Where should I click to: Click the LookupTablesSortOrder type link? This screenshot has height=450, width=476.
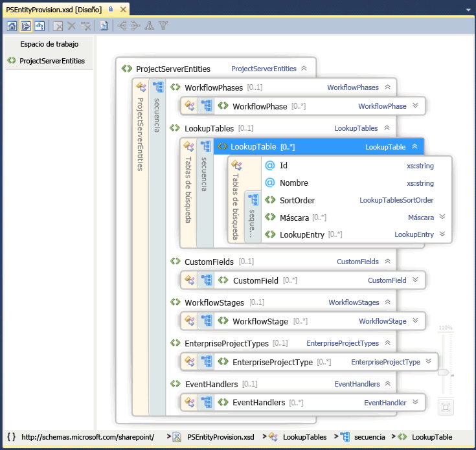click(396, 200)
